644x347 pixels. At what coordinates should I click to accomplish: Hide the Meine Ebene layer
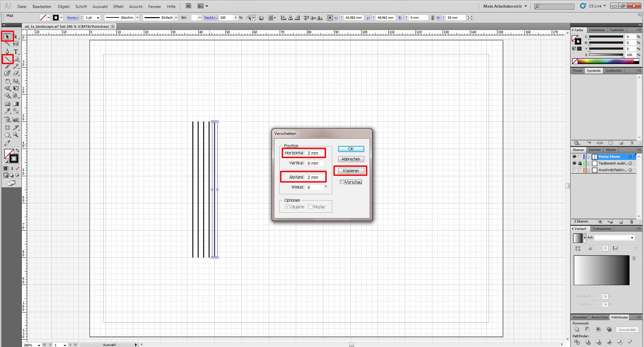coord(574,157)
